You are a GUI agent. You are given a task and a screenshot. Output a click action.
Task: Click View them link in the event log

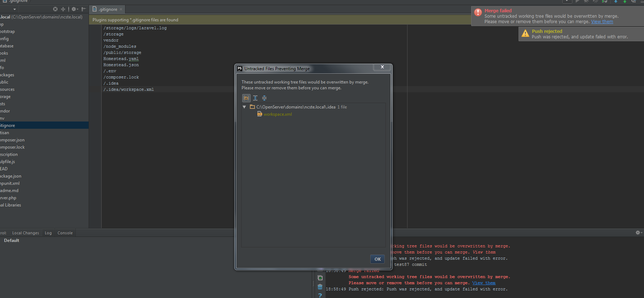(484, 283)
